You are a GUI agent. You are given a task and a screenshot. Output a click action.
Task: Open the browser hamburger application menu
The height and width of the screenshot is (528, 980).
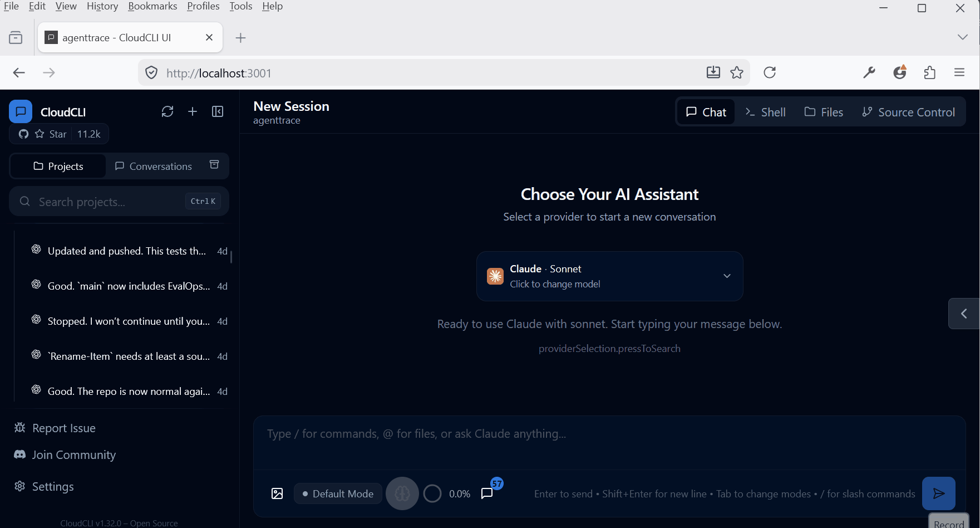coord(959,72)
